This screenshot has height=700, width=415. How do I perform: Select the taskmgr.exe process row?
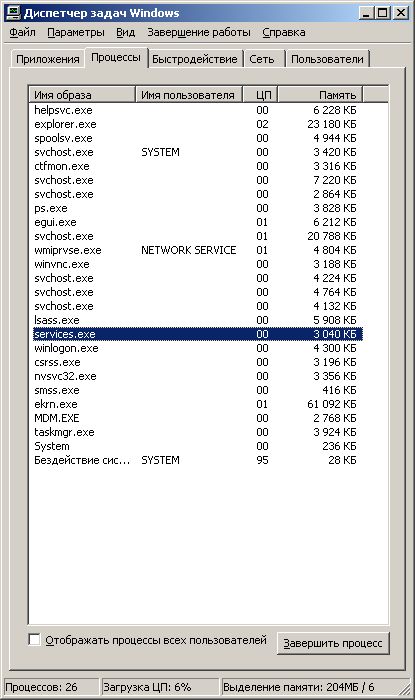(198, 432)
